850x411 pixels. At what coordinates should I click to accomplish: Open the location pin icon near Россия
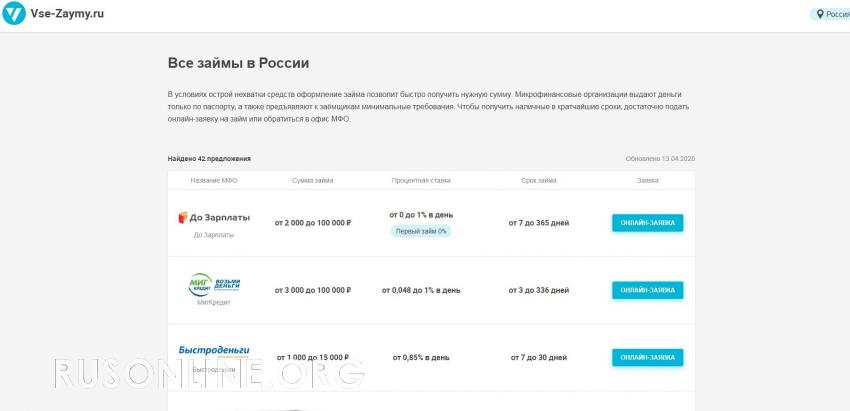tap(820, 14)
